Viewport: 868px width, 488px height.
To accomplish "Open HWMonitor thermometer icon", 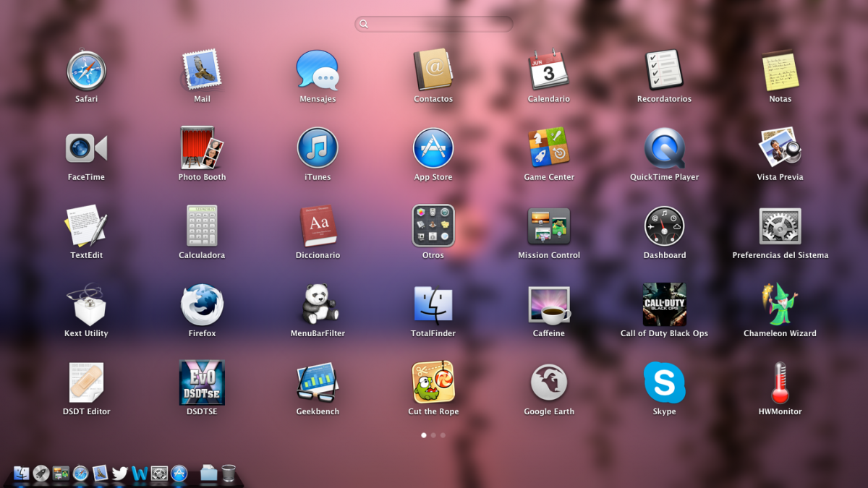I will [x=780, y=382].
